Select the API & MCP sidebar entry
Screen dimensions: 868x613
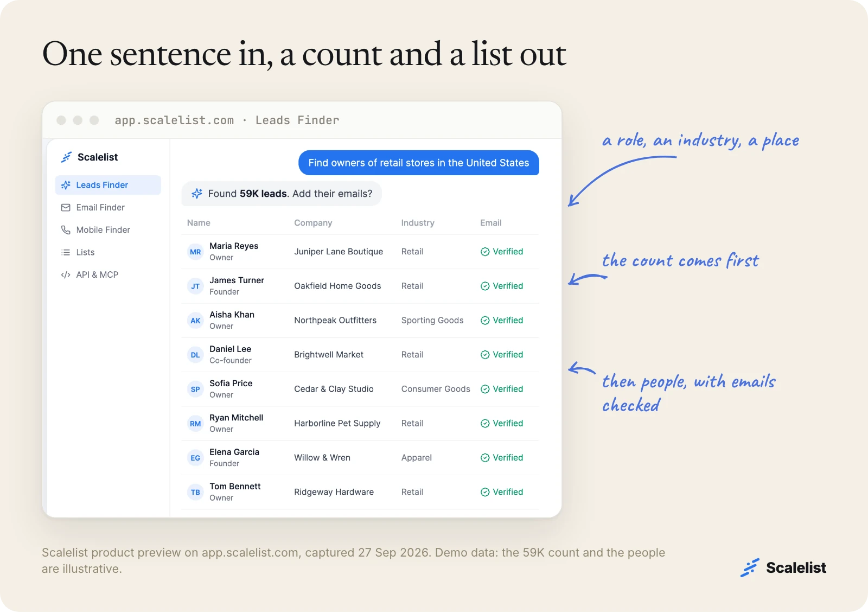pos(108,275)
